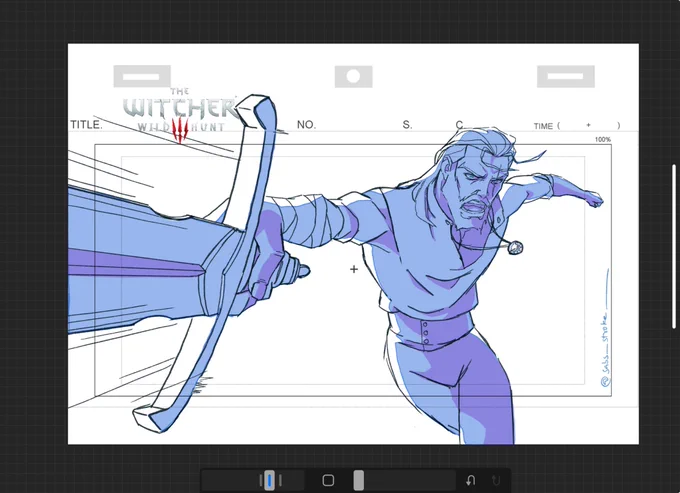The height and width of the screenshot is (493, 680).
Task: Click the vertical scrollbar at the right edge
Action: click(674, 246)
